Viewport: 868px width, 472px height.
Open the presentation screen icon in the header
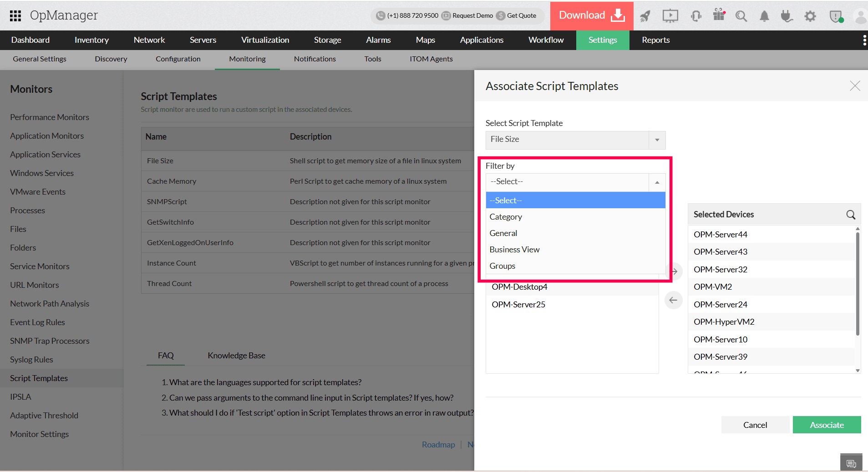tap(670, 16)
